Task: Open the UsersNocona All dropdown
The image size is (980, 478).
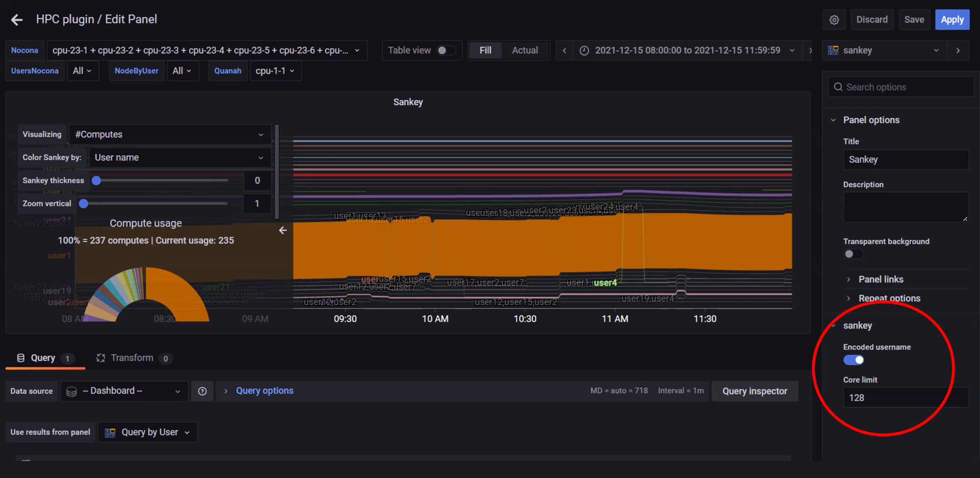Action: click(x=82, y=71)
